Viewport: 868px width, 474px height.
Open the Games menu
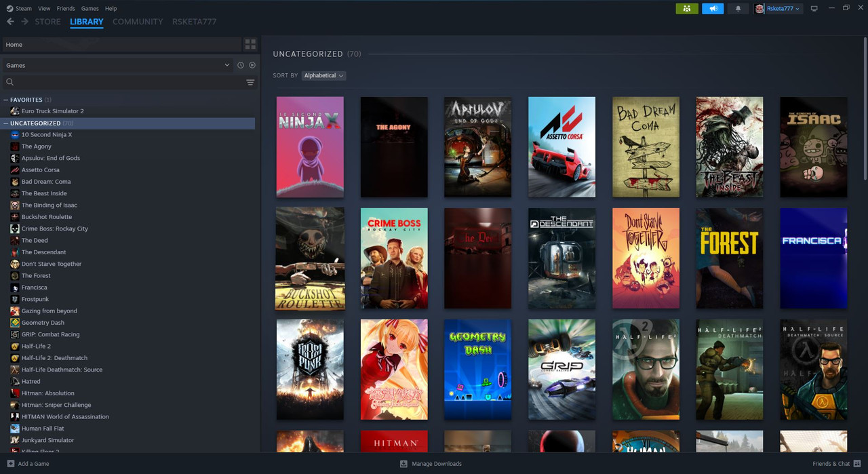90,9
